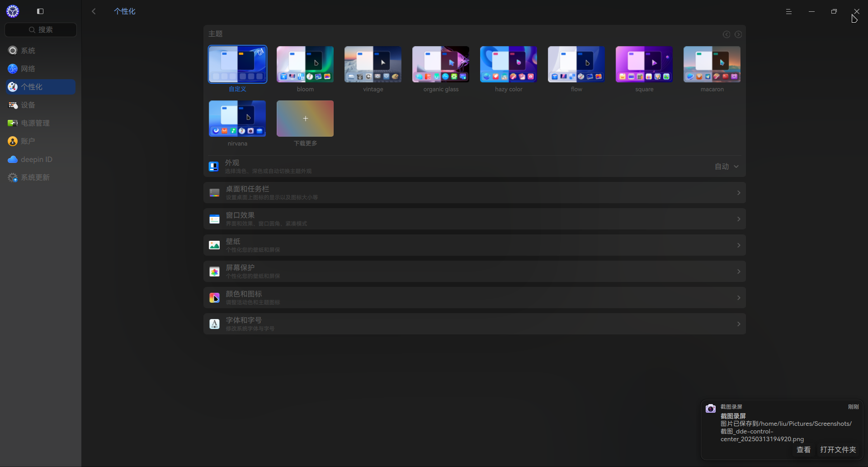
Task: Open the 外观 自动 dropdown
Action: coord(726,167)
